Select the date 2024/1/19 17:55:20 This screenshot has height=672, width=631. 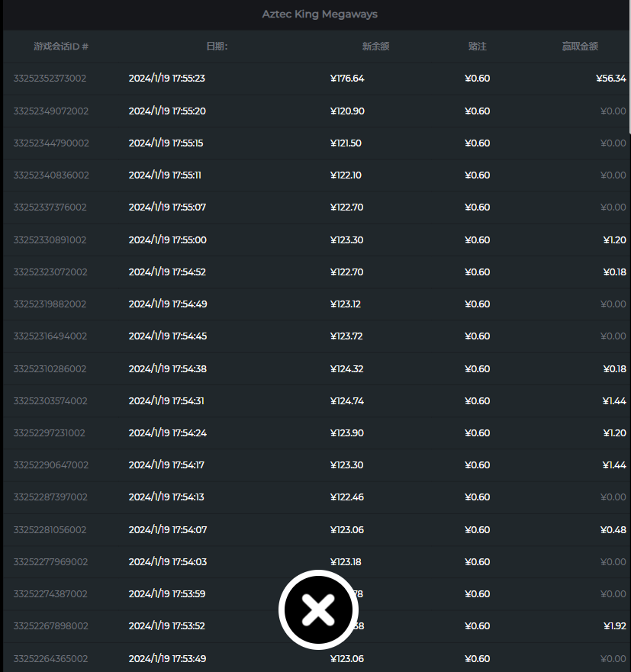coord(167,111)
